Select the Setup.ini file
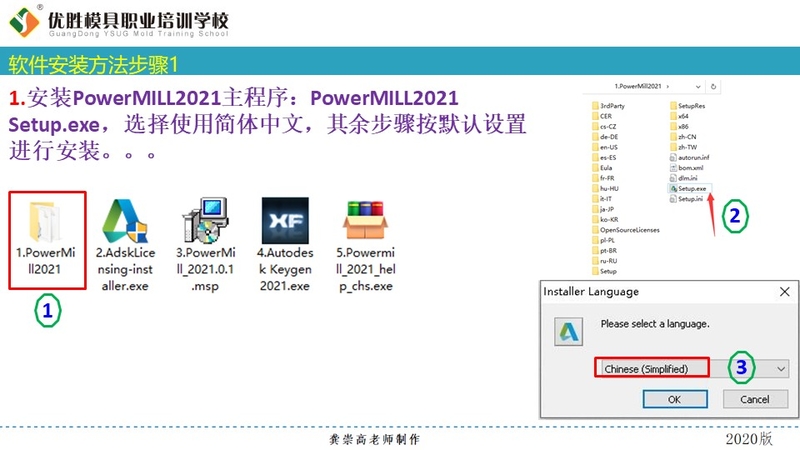The height and width of the screenshot is (450, 800). click(x=690, y=199)
